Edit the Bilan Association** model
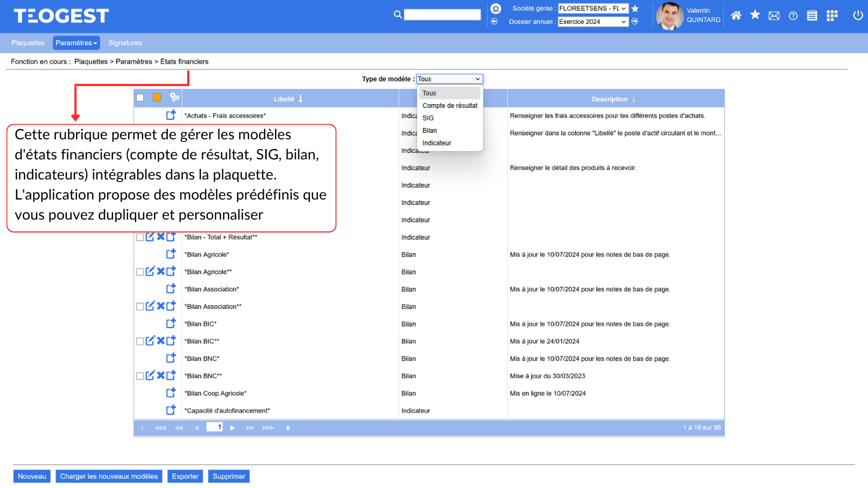The image size is (868, 488). point(150,306)
